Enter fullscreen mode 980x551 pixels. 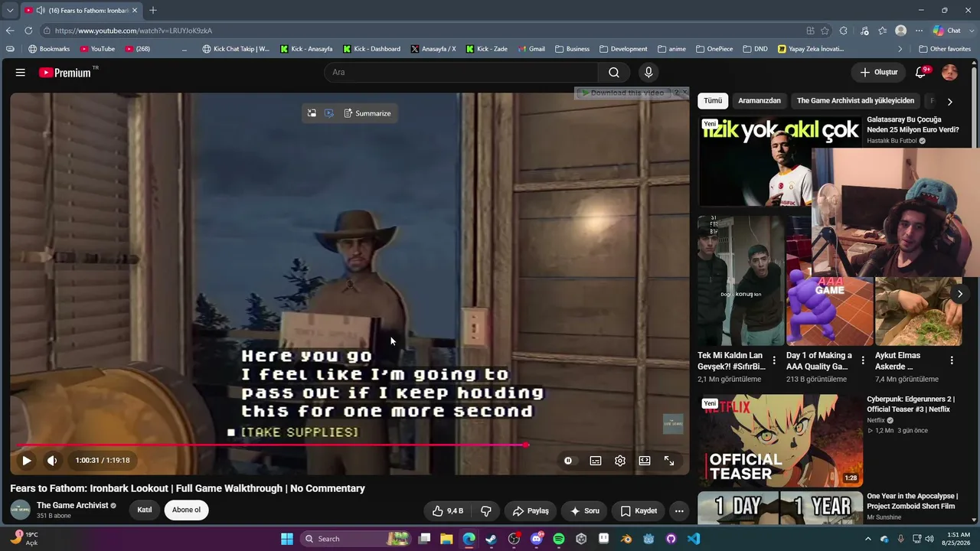click(x=669, y=461)
